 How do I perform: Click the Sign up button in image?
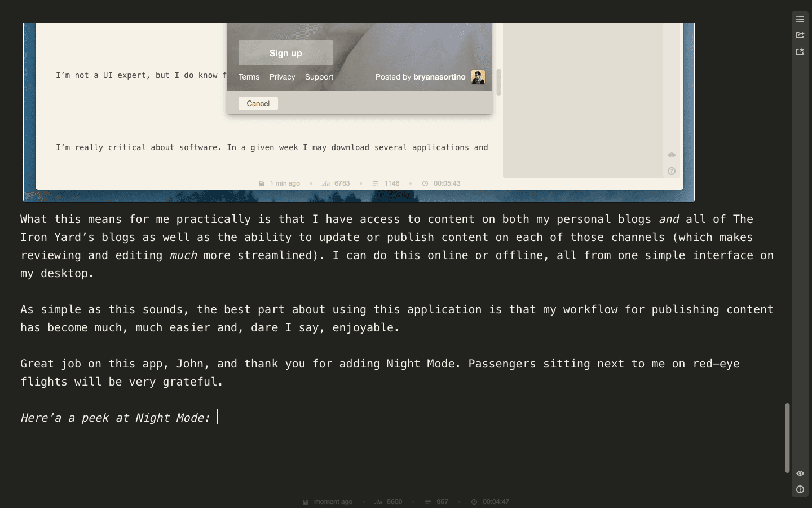[285, 53]
